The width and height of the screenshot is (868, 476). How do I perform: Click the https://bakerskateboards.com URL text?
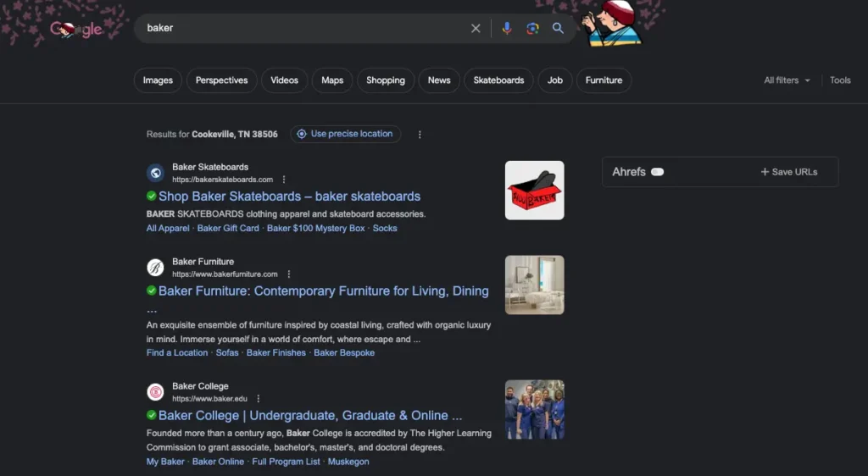[x=223, y=180]
